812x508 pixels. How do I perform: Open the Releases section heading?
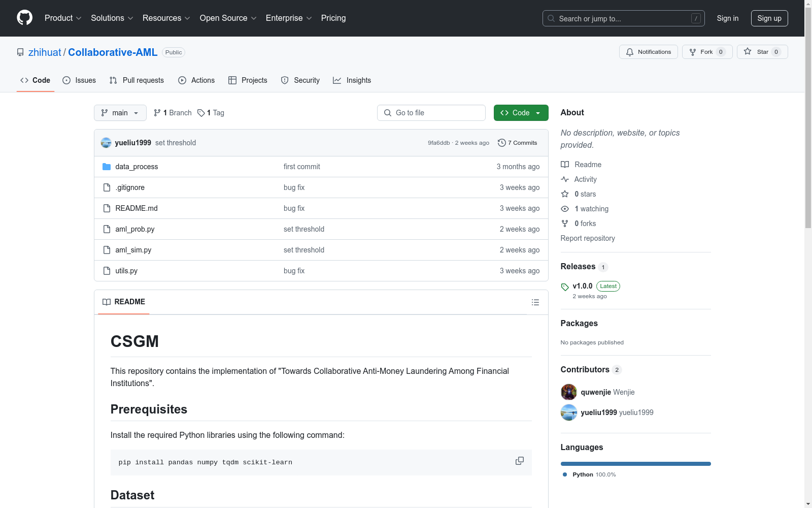click(578, 267)
